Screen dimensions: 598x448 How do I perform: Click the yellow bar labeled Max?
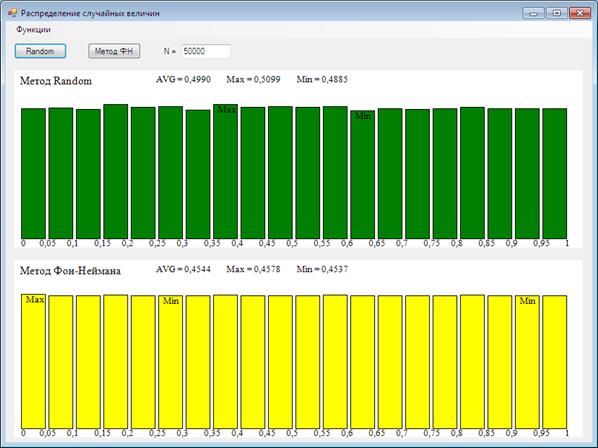(x=33, y=361)
